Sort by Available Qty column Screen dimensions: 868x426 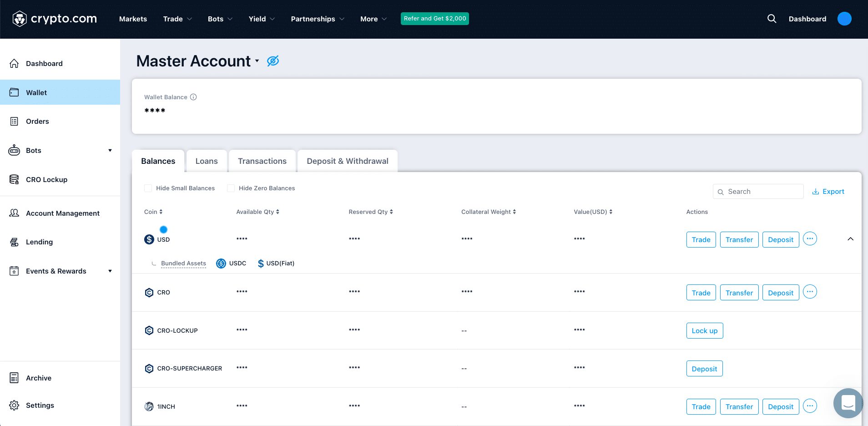258,212
